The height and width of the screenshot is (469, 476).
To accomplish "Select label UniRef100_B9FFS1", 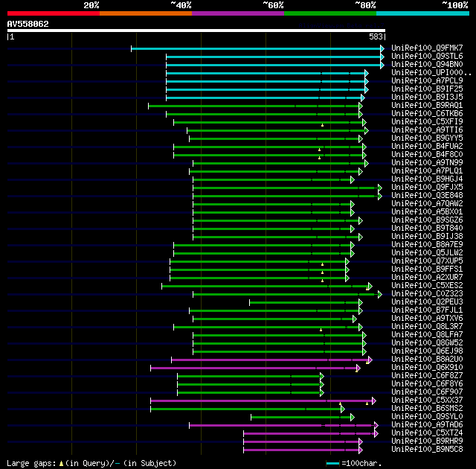I will tap(427, 269).
